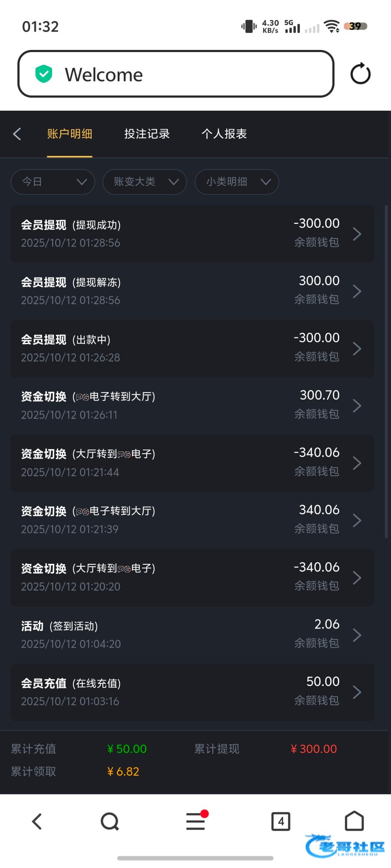
Task: Open the 在线充值 50.00 deposit entry
Action: [x=192, y=692]
